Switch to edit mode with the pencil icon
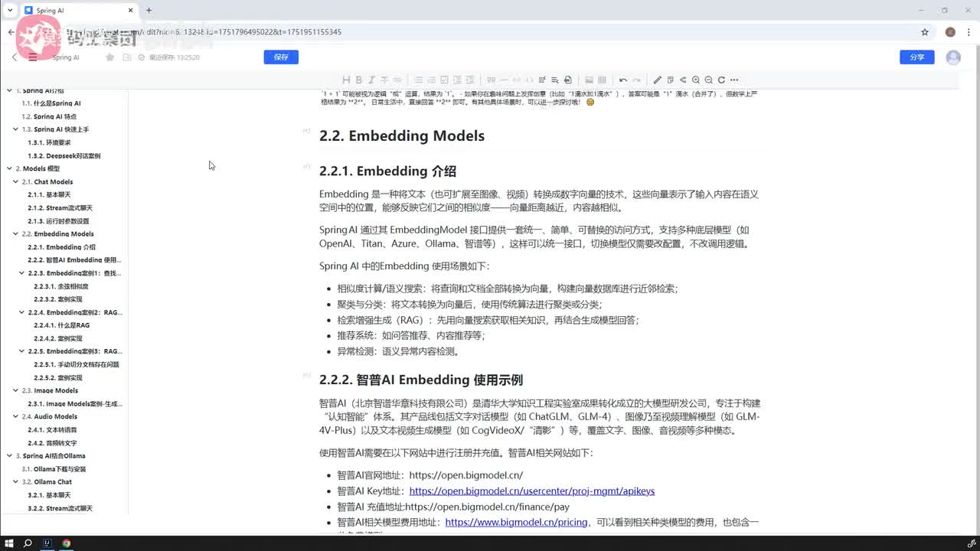 657,80
